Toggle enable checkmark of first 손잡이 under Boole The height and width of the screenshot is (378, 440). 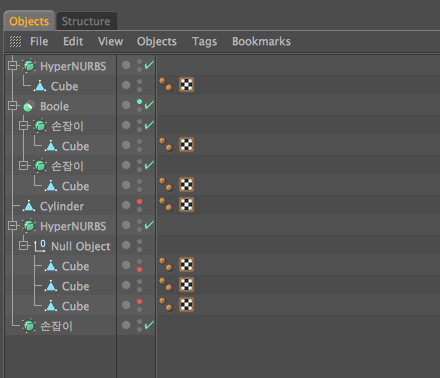point(149,125)
